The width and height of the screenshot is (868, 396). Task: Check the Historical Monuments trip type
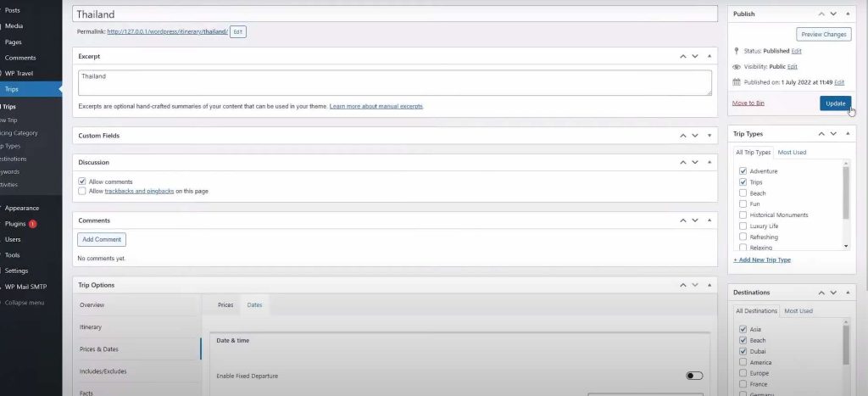pyautogui.click(x=743, y=215)
